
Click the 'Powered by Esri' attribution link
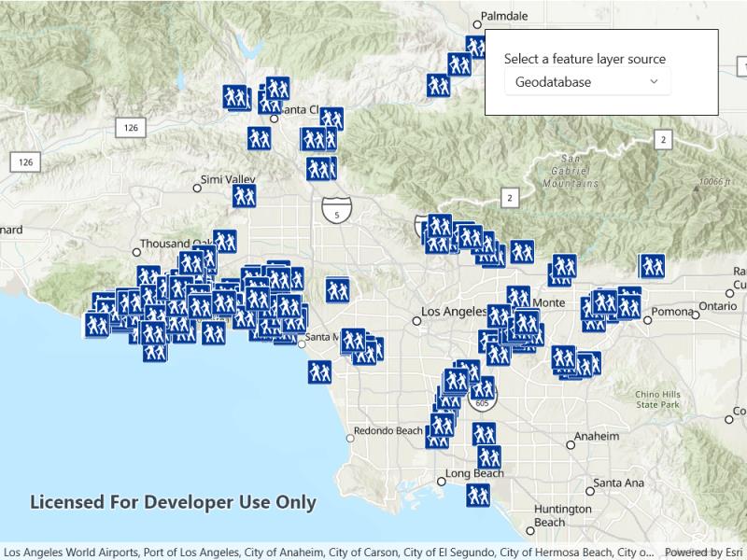704,553
